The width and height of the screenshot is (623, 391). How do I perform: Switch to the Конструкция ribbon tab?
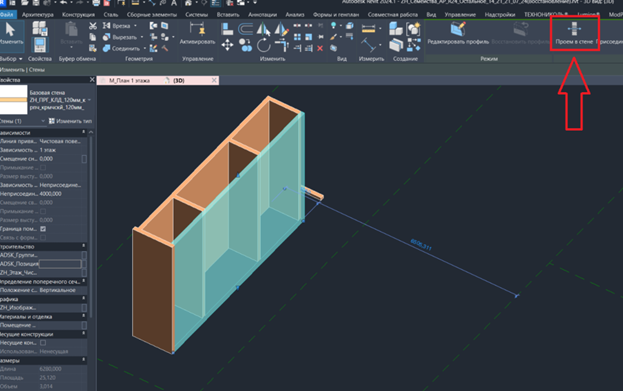tap(78, 15)
